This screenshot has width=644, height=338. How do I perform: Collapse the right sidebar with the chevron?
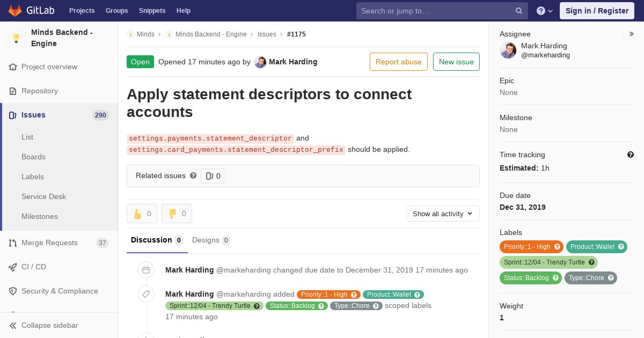[632, 34]
